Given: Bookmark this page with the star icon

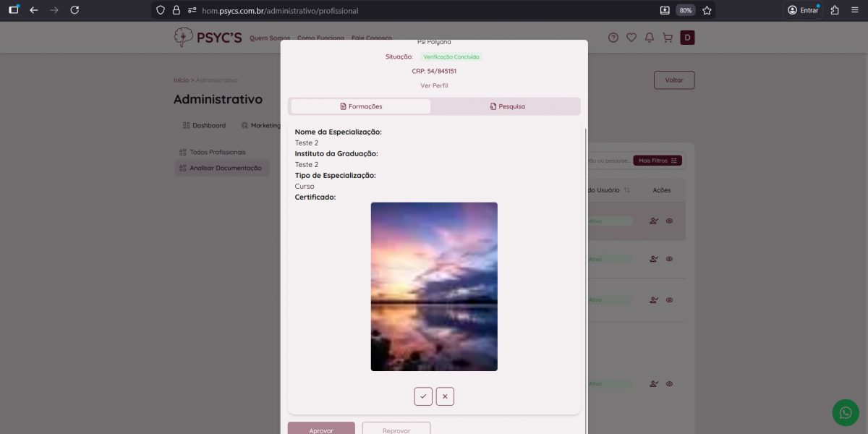Looking at the screenshot, I should point(707,10).
